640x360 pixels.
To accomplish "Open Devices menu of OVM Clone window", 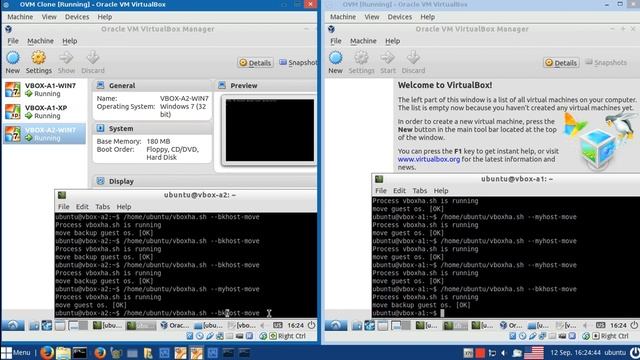I will pyautogui.click(x=77, y=17).
